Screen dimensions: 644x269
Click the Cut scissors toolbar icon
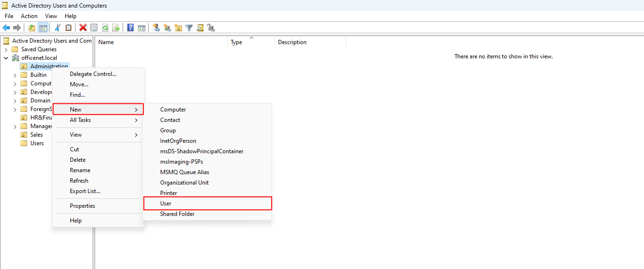coord(58,28)
